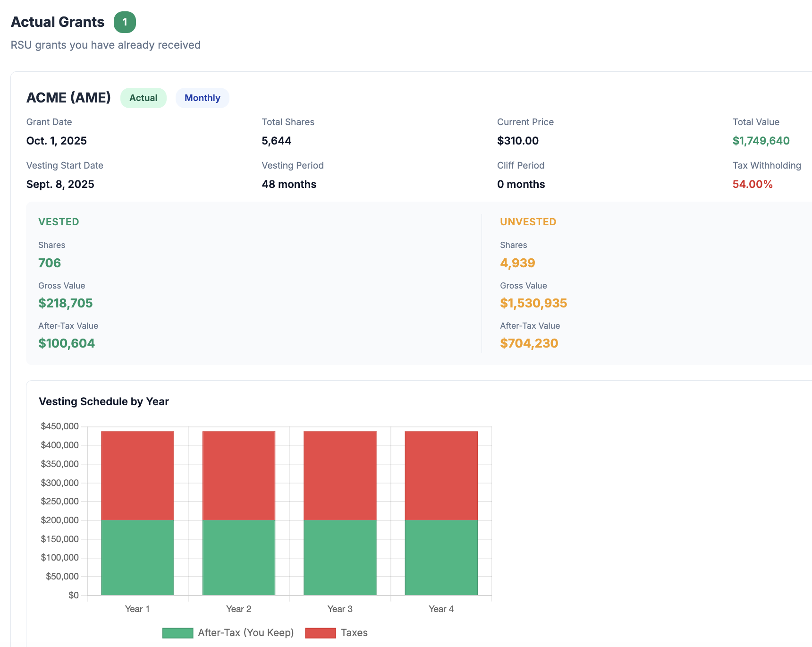This screenshot has width=812, height=647.
Task: Toggle the Taxes legend entry
Action: click(x=337, y=633)
